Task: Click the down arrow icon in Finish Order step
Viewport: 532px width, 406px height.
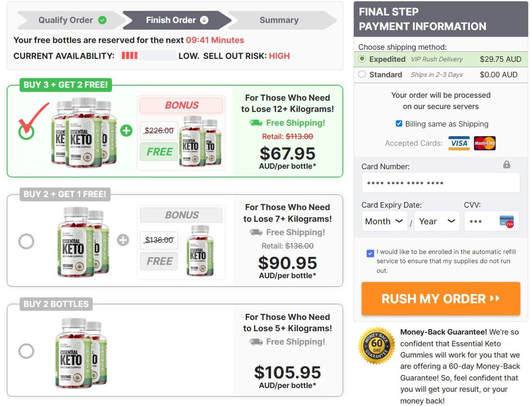Action: click(x=204, y=20)
